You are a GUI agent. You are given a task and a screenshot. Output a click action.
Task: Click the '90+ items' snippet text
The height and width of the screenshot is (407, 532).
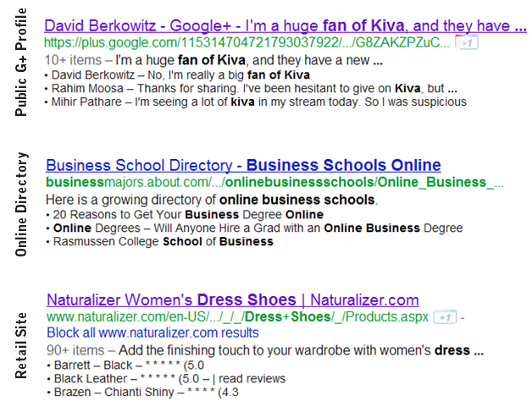click(75, 350)
